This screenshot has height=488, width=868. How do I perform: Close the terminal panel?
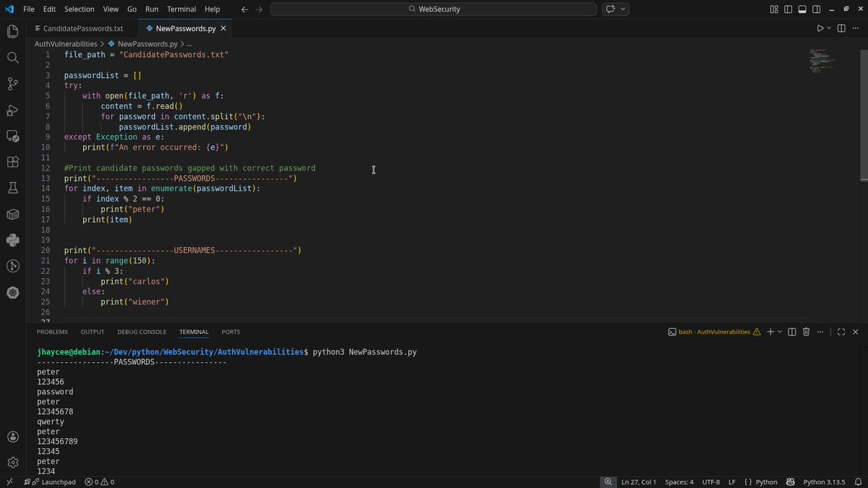856,332
